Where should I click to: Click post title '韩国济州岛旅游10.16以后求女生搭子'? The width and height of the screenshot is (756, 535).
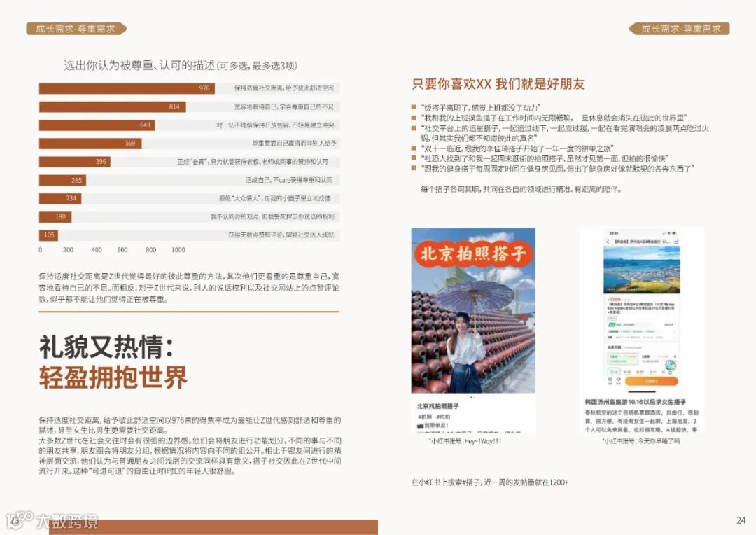click(x=635, y=402)
